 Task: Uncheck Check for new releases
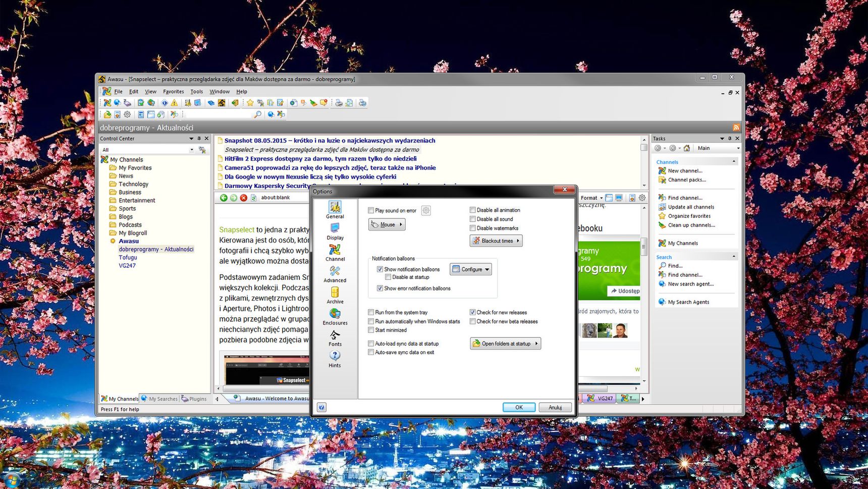[x=473, y=312]
